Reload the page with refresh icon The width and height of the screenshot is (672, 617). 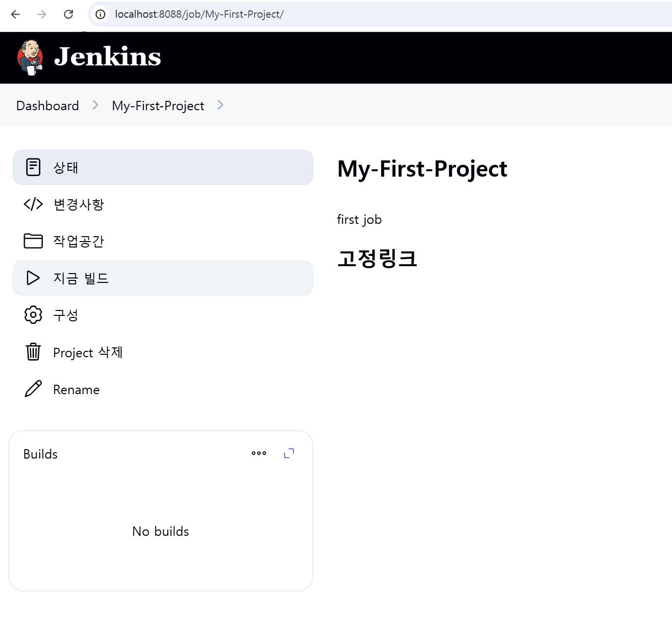pos(68,14)
